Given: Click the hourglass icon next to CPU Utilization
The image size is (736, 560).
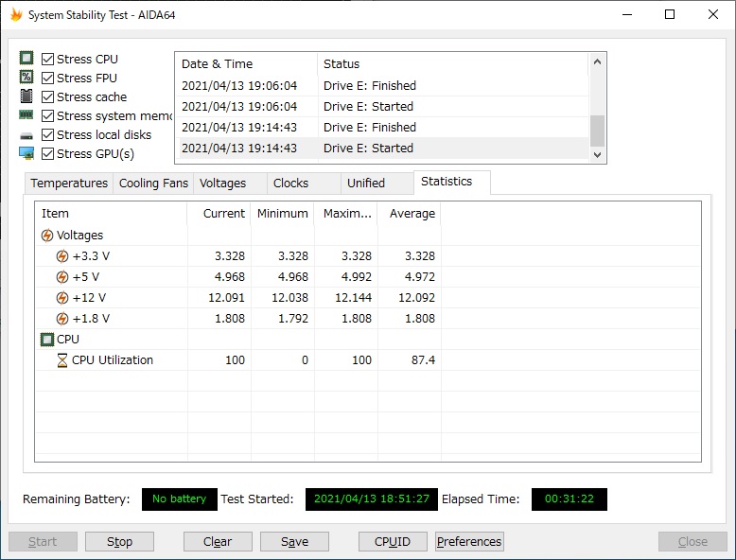Looking at the screenshot, I should pyautogui.click(x=62, y=360).
